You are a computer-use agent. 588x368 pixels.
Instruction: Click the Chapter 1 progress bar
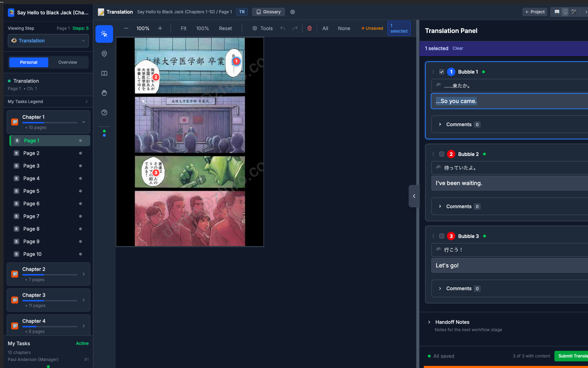50,123
